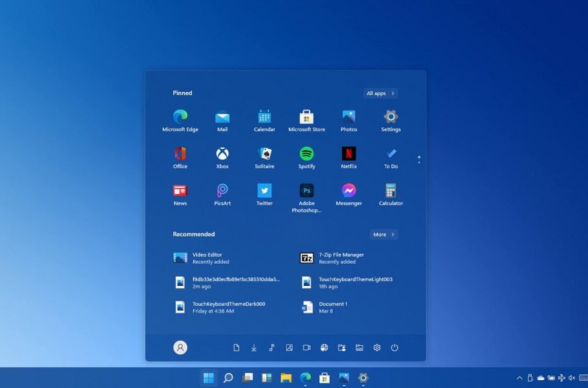Open the f9db33e3d0ecfb89e1bc image file
The width and height of the screenshot is (588, 388).
[228, 283]
